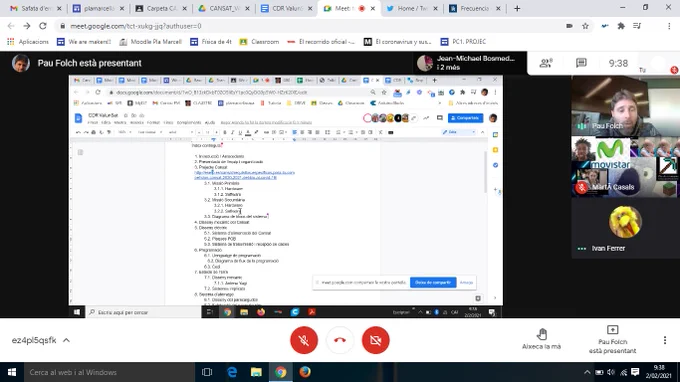Close the Meet browser tab
This screenshot has width=680, height=382.
point(373,8)
